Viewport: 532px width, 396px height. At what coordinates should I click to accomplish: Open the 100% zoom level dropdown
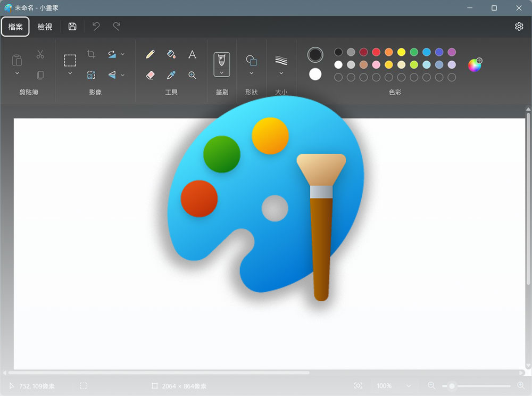click(x=394, y=386)
